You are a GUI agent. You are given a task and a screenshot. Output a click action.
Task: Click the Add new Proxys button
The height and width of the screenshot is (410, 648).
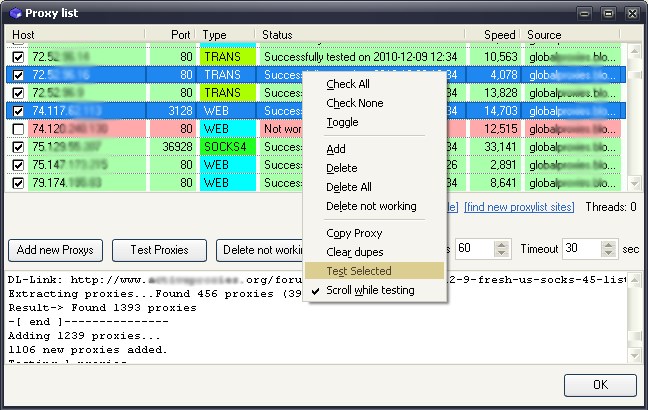(55, 250)
